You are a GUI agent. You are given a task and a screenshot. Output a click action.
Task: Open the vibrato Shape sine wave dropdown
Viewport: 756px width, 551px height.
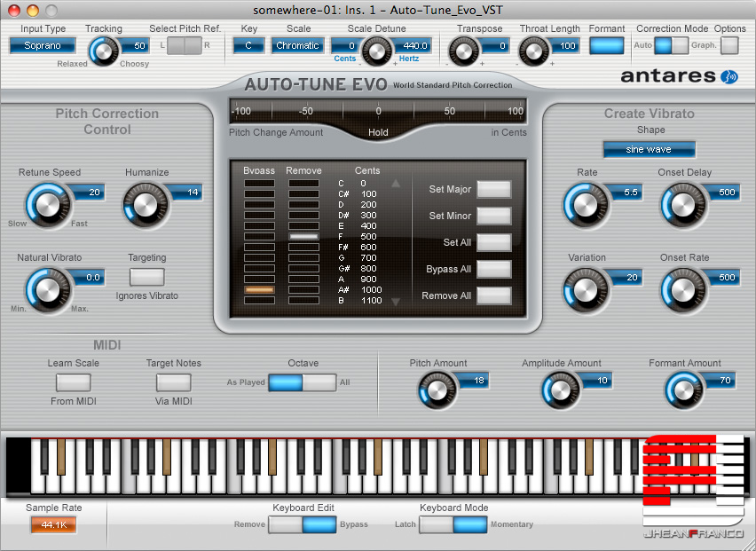[649, 149]
